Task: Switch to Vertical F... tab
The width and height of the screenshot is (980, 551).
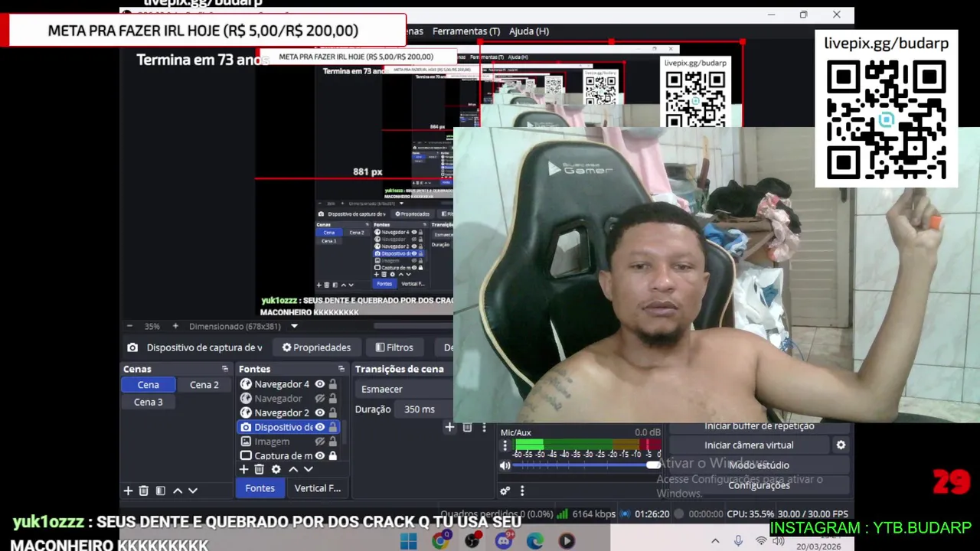Action: click(x=317, y=488)
